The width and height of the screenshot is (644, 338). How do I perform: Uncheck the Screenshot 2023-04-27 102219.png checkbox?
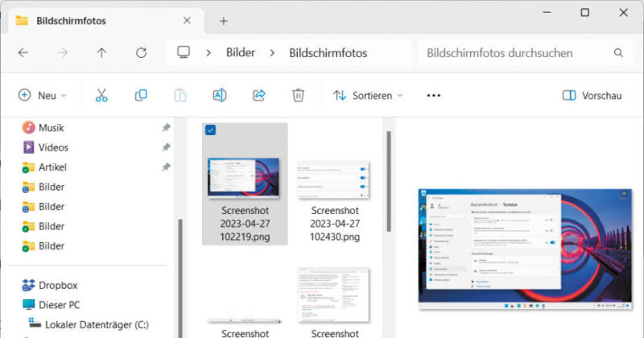coord(210,130)
